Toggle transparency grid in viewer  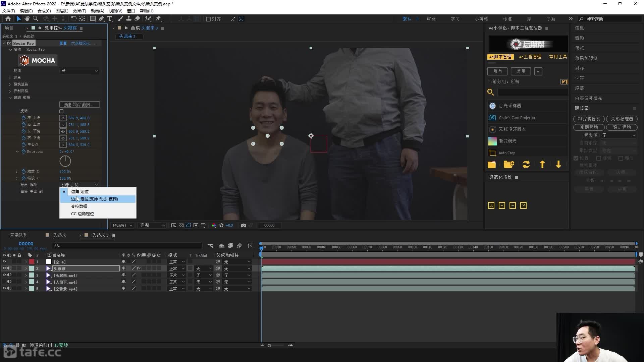point(181,225)
